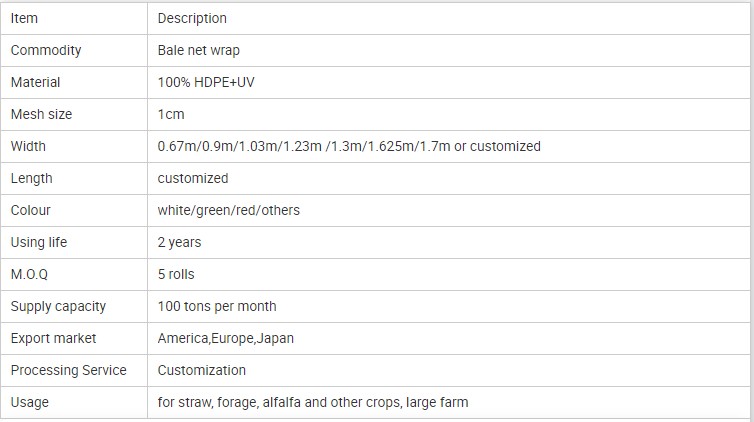
Task: Click the 'Item' header cell
Action: pyautogui.click(x=26, y=18)
